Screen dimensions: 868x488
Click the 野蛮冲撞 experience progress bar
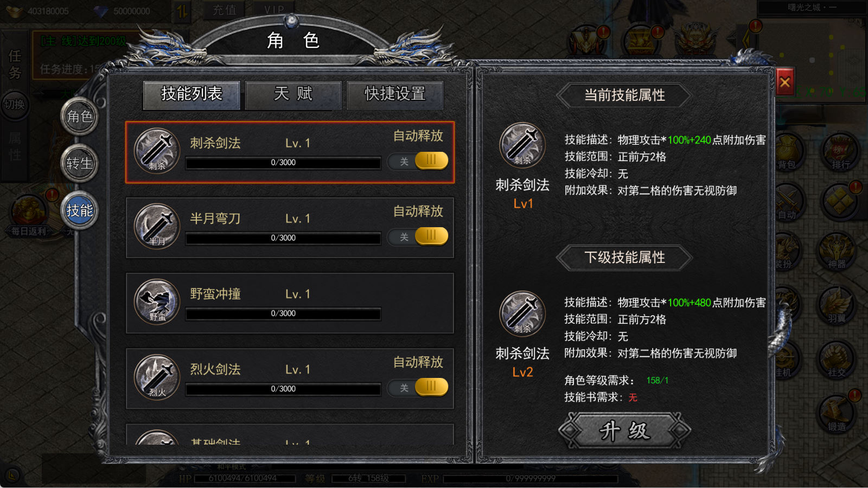point(283,313)
